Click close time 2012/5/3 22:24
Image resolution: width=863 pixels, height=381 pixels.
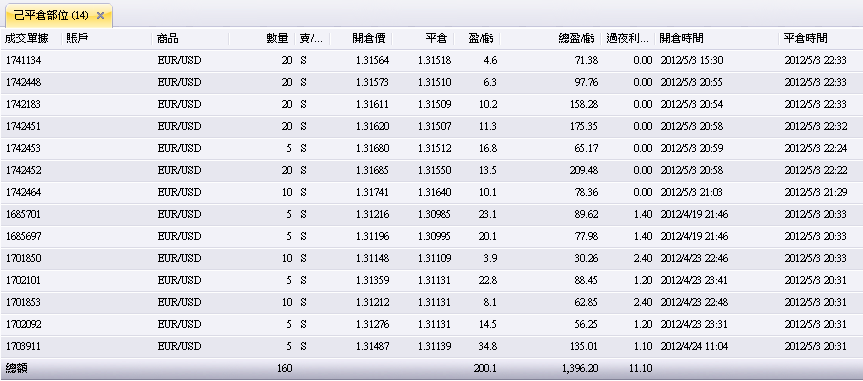(816, 149)
